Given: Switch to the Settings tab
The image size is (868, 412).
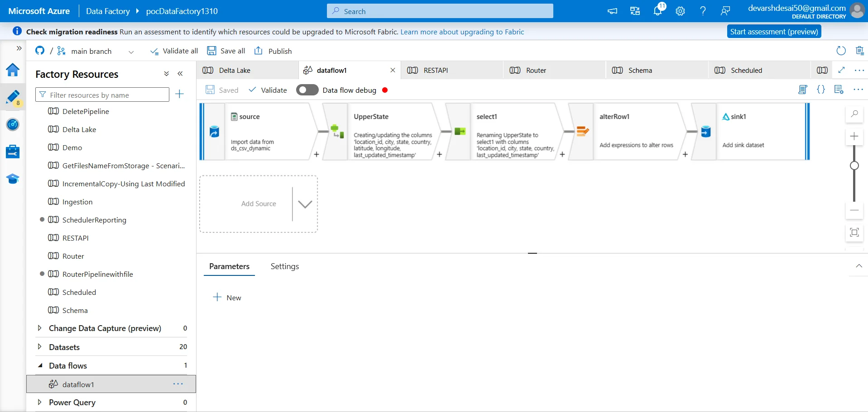Looking at the screenshot, I should (x=284, y=266).
